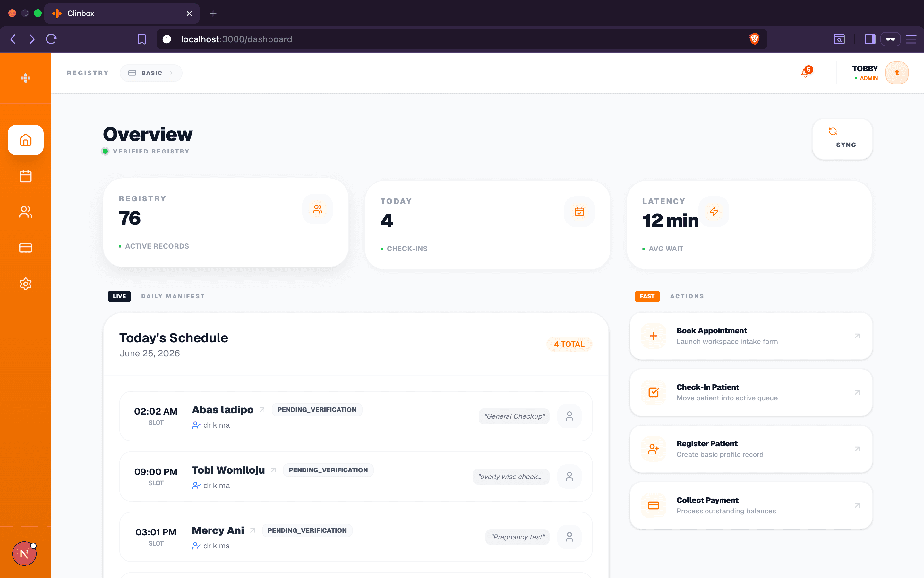Click the arrow icon beside Abas ladipo
The width and height of the screenshot is (924, 578).
pos(262,410)
